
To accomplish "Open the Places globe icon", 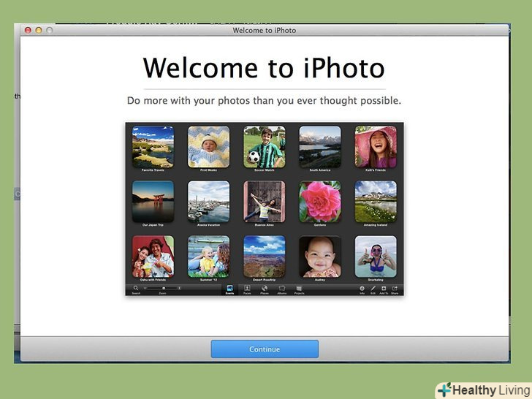I will pyautogui.click(x=264, y=289).
